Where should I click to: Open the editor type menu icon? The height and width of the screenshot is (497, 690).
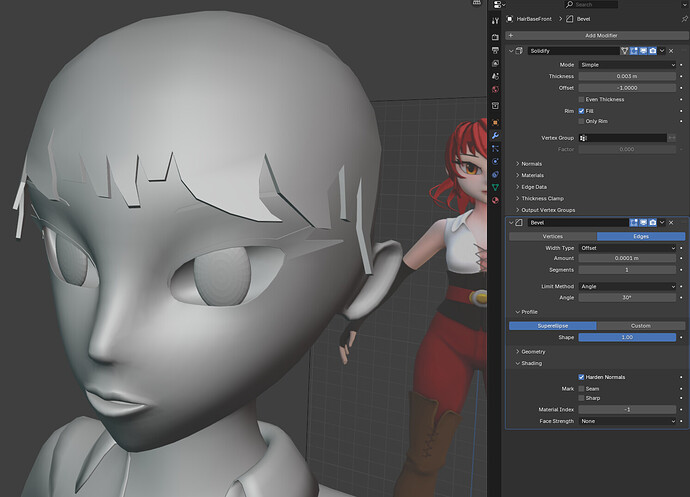pyautogui.click(x=497, y=4)
